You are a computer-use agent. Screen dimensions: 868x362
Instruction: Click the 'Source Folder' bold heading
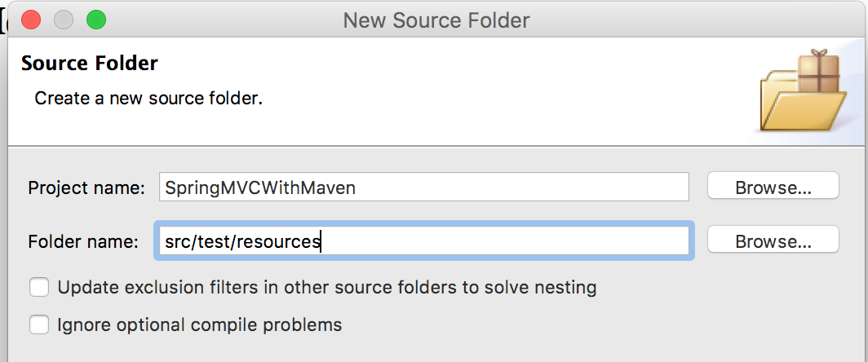(90, 63)
